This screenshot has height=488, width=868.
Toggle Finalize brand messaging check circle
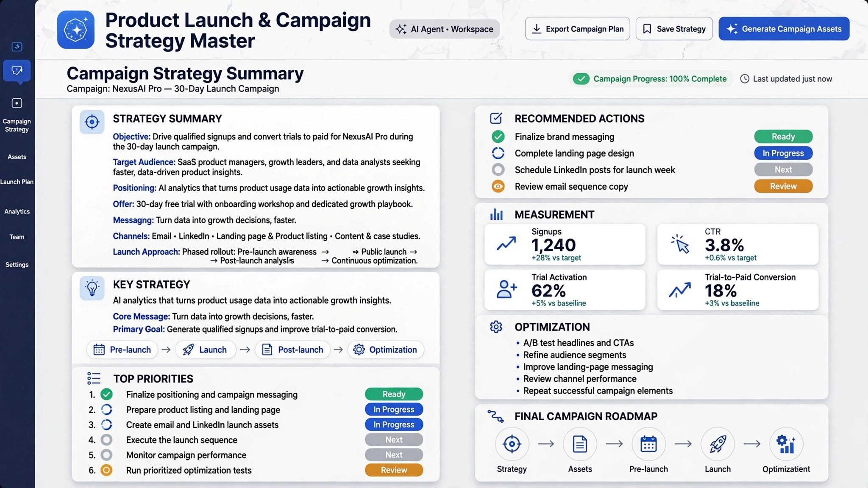click(x=498, y=136)
